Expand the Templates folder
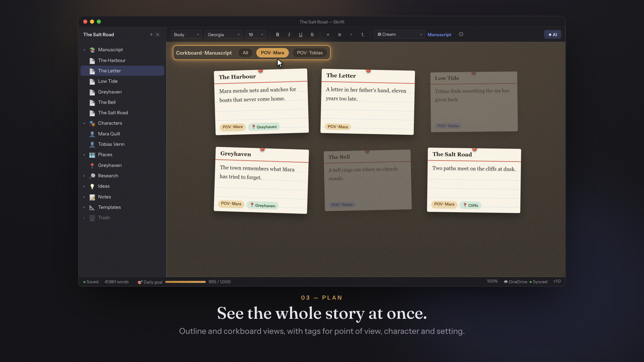 pos(84,207)
